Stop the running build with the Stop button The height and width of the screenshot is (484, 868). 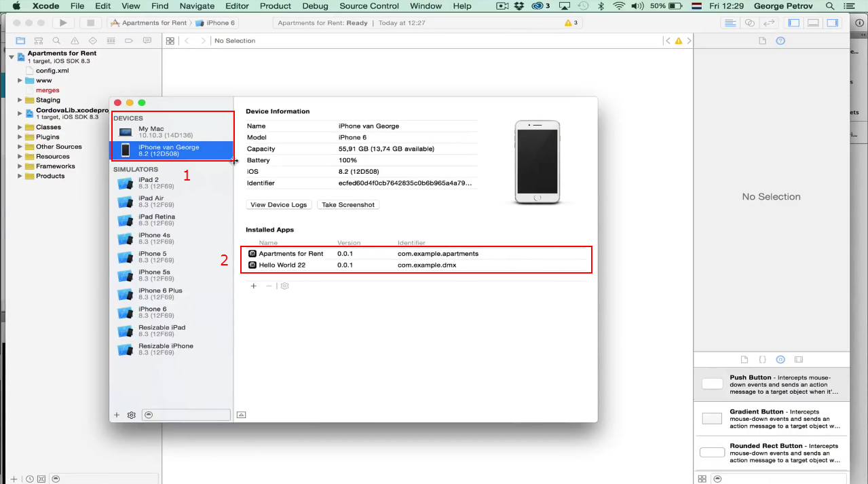pyautogui.click(x=90, y=22)
